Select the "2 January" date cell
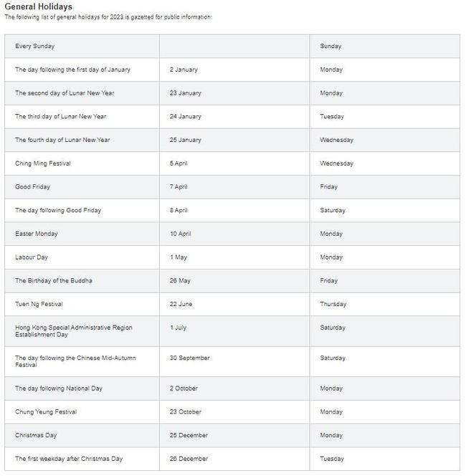Screen dimensions: 466x476 pyautogui.click(x=184, y=70)
